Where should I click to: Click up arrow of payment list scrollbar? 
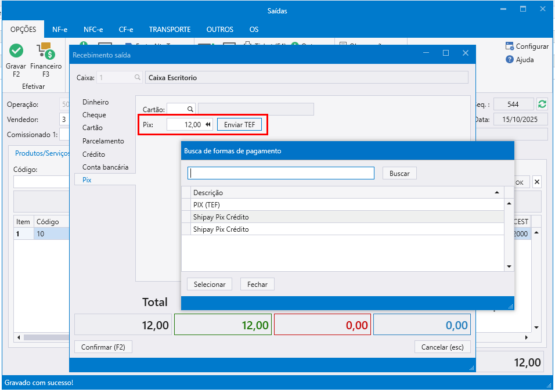click(509, 204)
